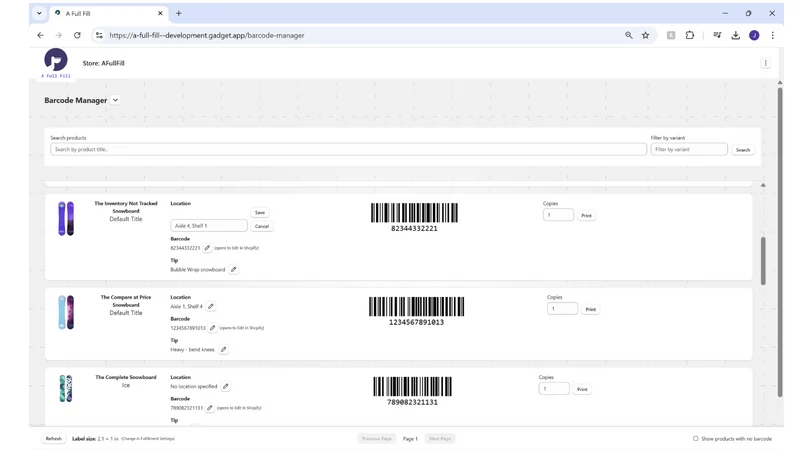This screenshot has width=800, height=450.
Task: Click the page vertical scrollbar
Action: point(780,242)
